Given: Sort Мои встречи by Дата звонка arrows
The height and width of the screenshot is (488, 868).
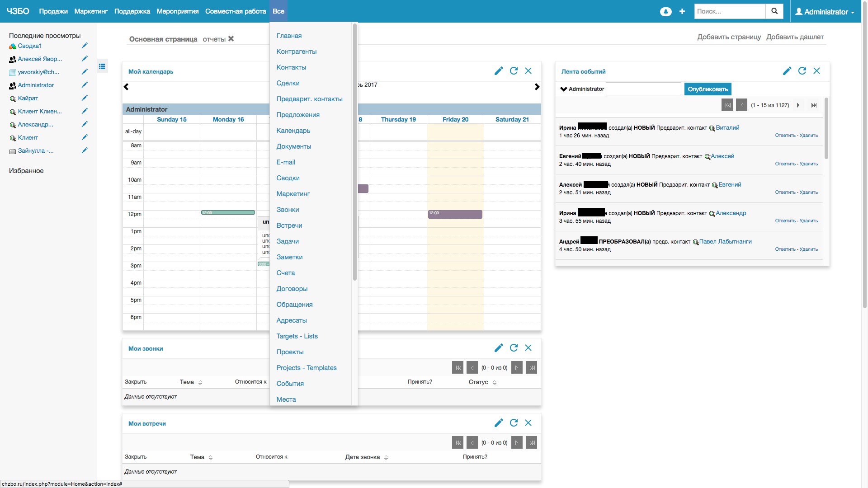Looking at the screenshot, I should pos(386,458).
